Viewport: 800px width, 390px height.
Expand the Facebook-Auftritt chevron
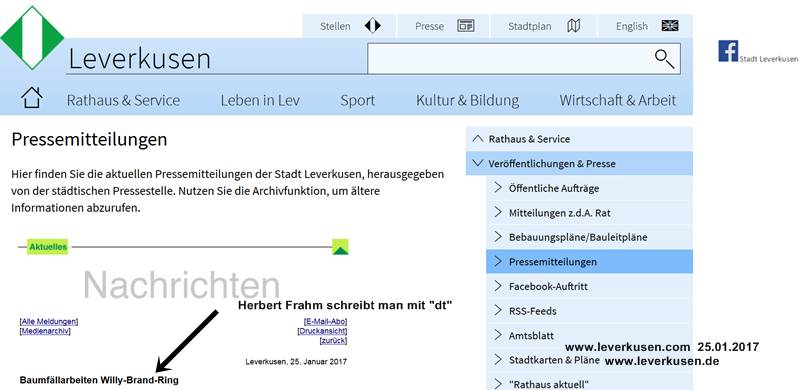498,286
